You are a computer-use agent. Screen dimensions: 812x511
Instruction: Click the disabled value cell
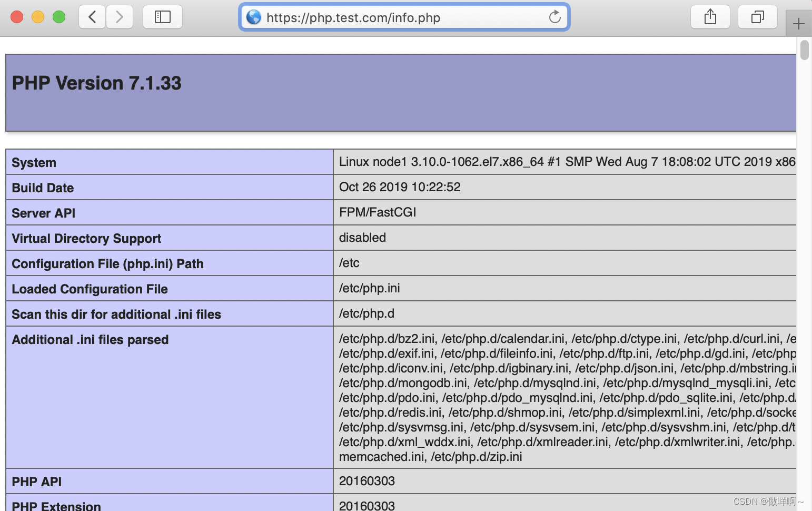tap(362, 238)
